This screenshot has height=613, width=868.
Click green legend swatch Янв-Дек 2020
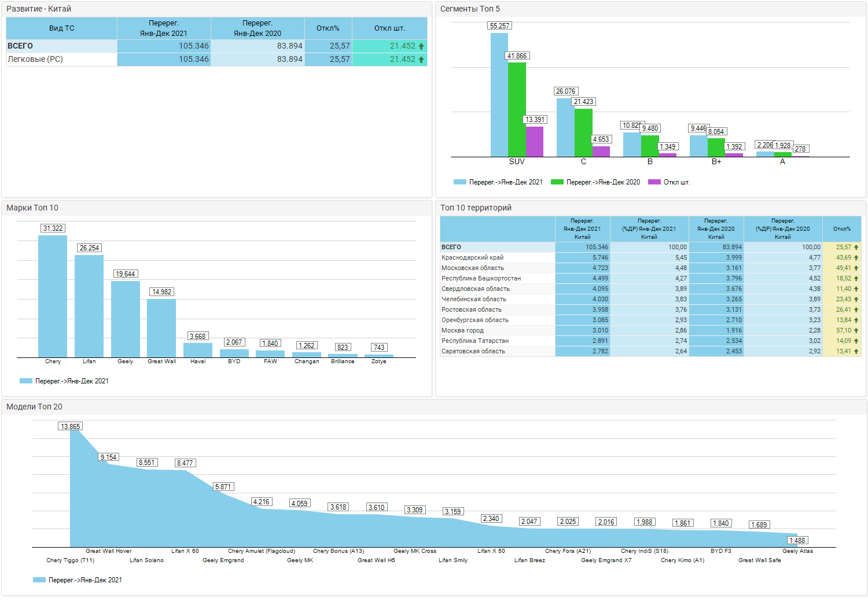[x=557, y=182]
